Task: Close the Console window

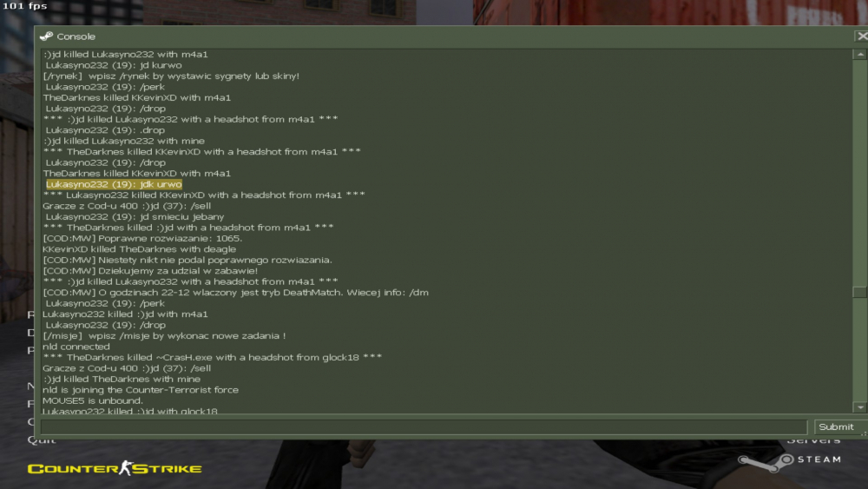Action: pyautogui.click(x=862, y=36)
